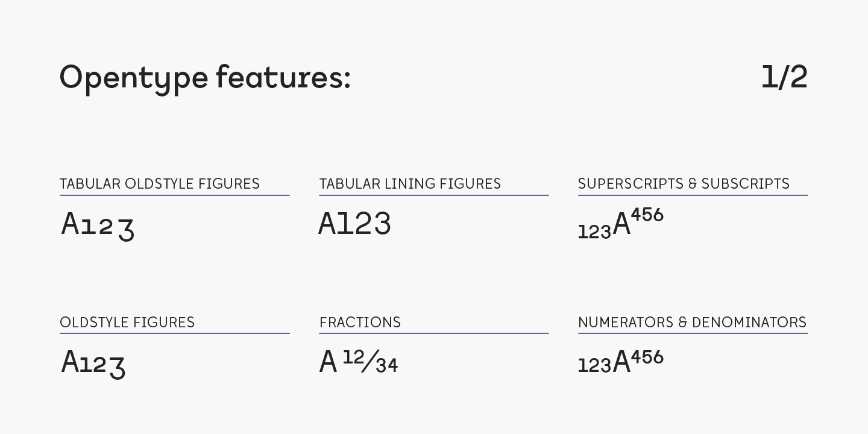Click the A123 sample under Tabular Oldstyle Figures
The height and width of the screenshot is (434, 868).
click(x=98, y=225)
